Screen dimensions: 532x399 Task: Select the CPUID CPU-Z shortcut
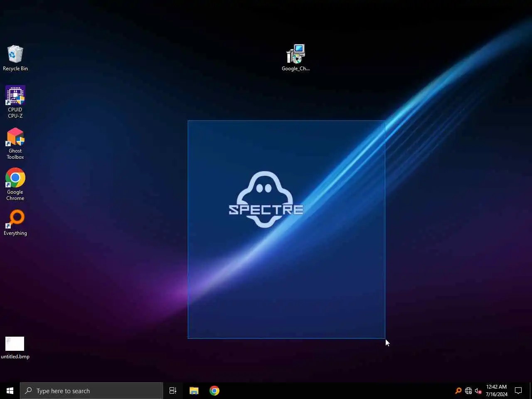tap(15, 102)
